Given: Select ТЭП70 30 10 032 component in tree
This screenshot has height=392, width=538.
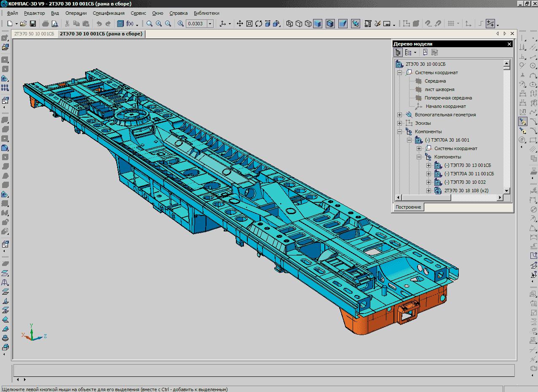Looking at the screenshot, I should pyautogui.click(x=465, y=182).
